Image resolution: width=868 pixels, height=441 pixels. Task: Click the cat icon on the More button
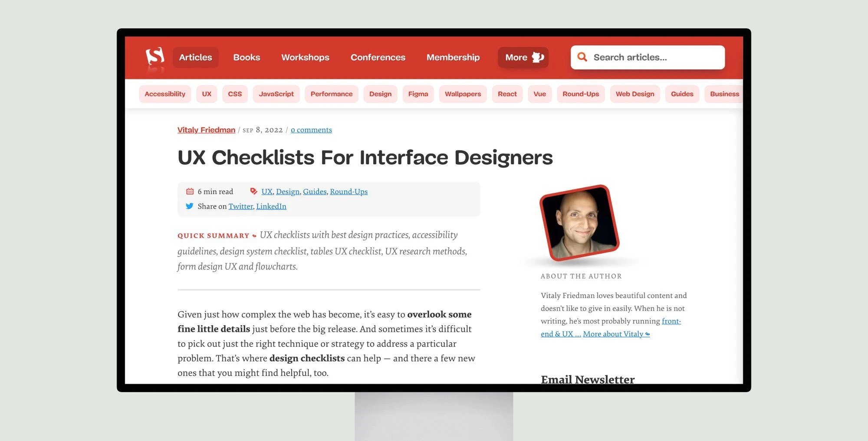538,57
